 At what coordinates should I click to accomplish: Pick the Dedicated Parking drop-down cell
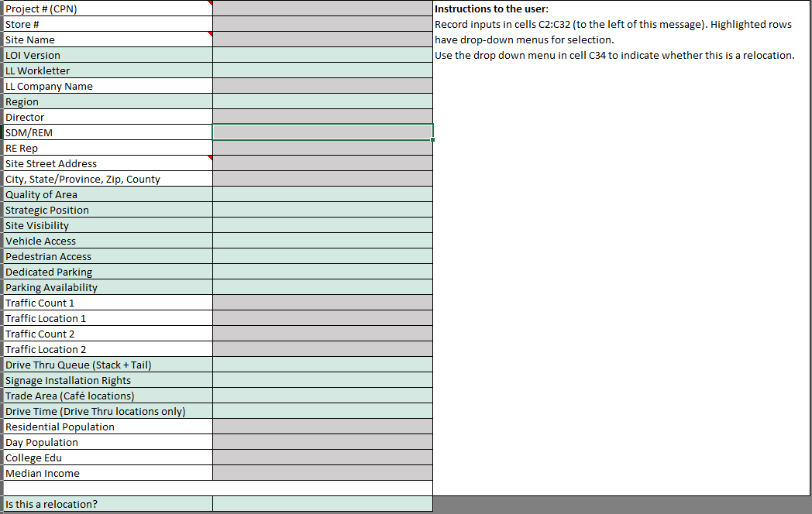point(322,272)
